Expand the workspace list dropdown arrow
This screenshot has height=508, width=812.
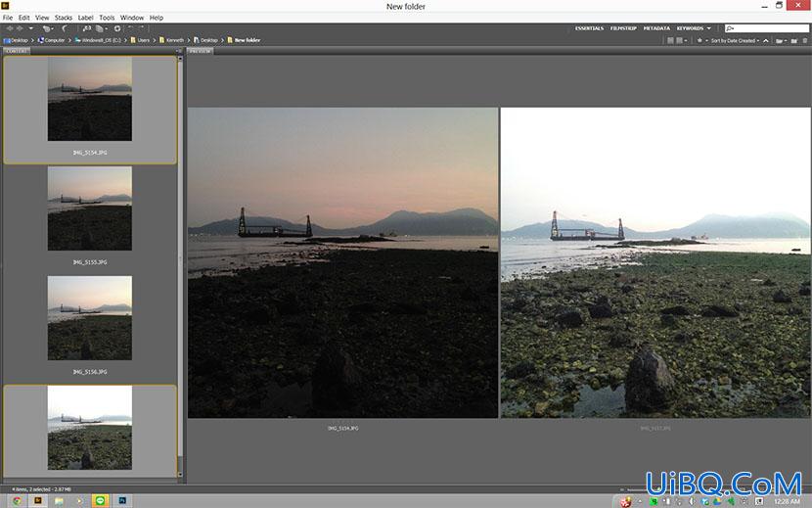(x=709, y=28)
